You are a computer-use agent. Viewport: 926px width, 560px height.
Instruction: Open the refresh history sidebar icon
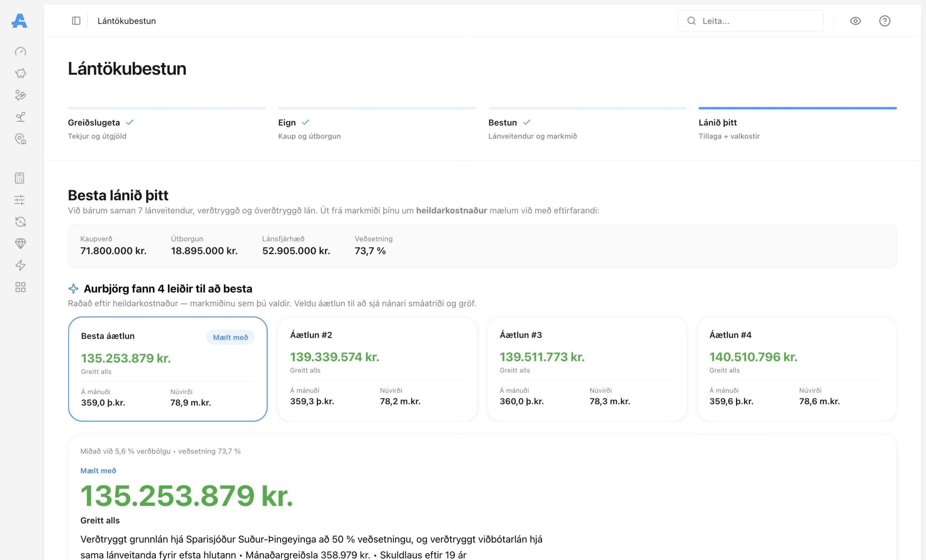[20, 221]
